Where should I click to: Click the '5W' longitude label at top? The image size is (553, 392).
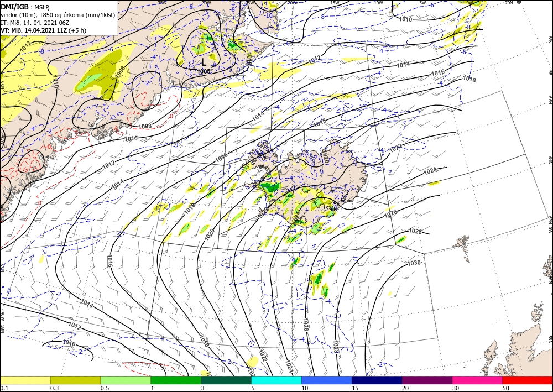pos(422,3)
